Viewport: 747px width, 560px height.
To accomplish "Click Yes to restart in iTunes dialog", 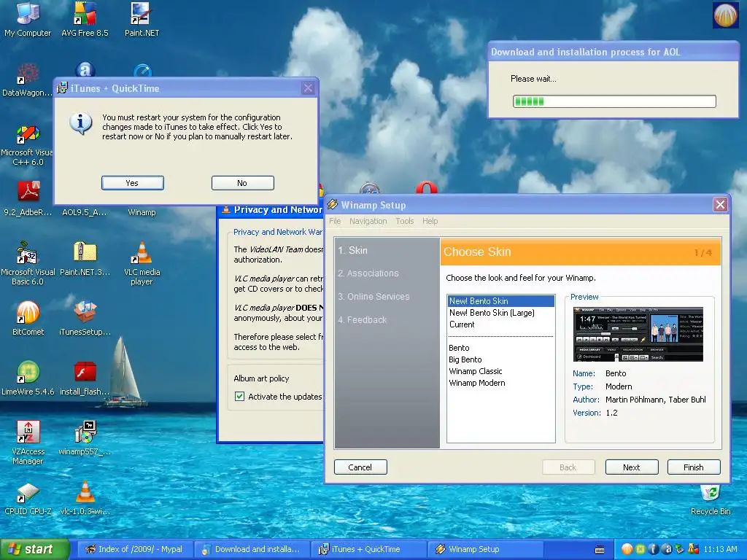I will click(x=133, y=183).
